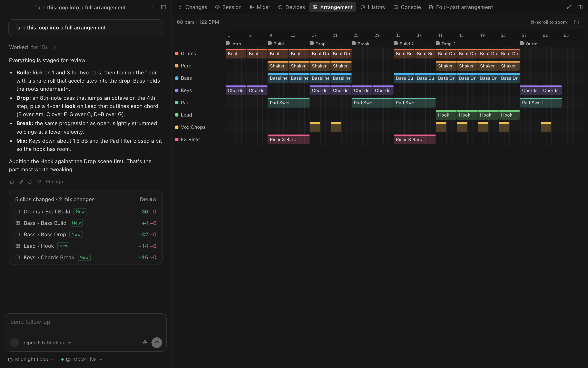Switch to the Devices tab
Screen dimensions: 588x368
click(292, 7)
